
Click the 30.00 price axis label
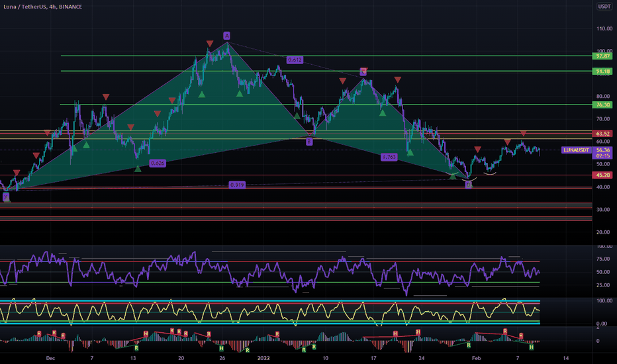click(603, 209)
